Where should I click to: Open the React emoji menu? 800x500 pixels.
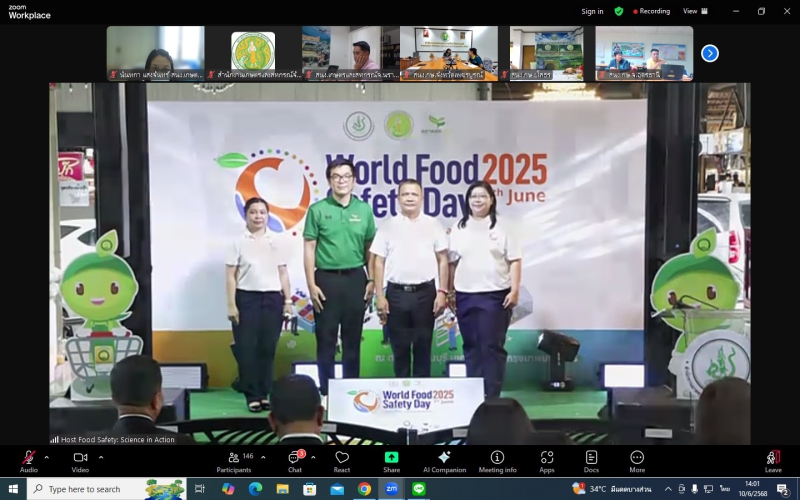(x=342, y=461)
